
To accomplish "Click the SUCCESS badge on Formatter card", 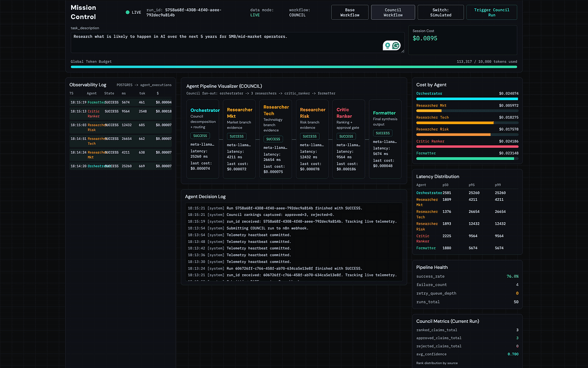I will click(x=383, y=133).
